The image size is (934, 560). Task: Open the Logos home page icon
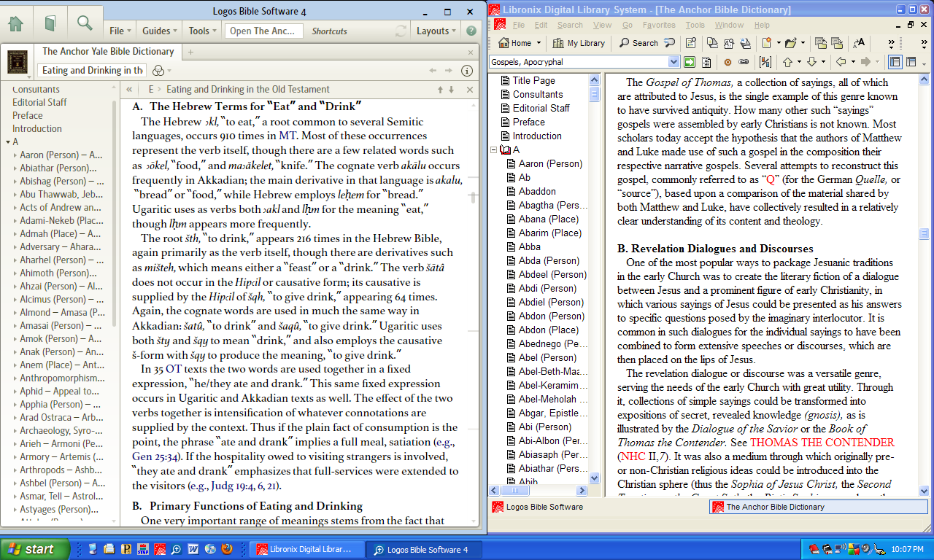coord(15,23)
